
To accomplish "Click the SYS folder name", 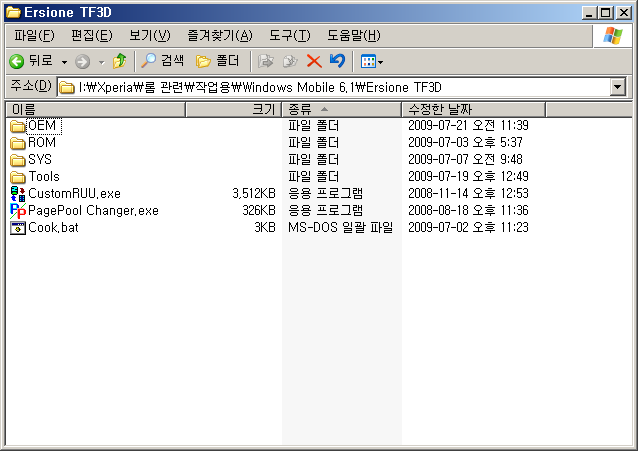I will click(40, 160).
